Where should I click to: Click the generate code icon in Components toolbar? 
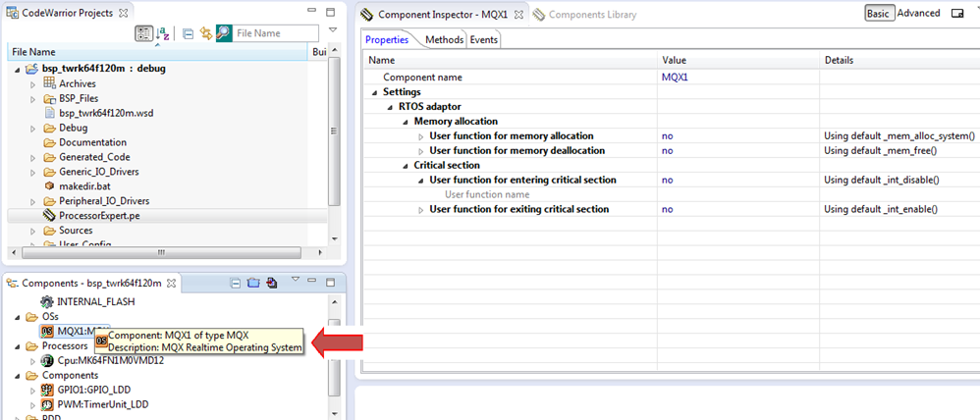click(x=271, y=284)
